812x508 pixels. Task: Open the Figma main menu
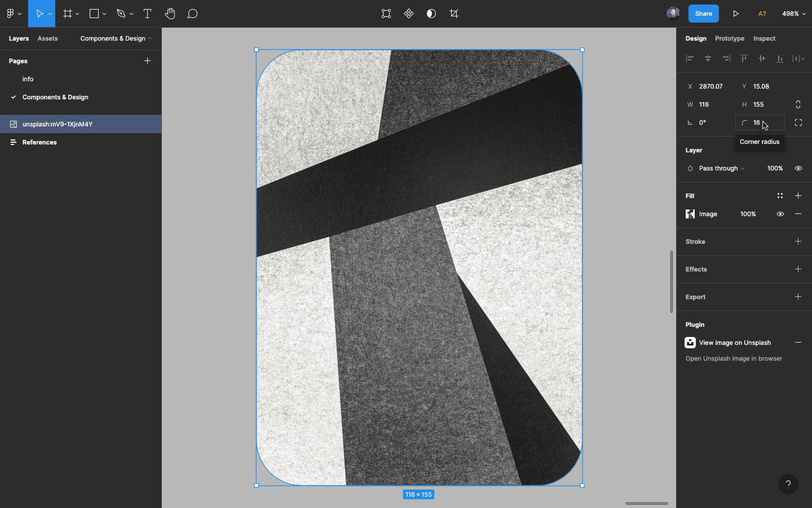10,14
